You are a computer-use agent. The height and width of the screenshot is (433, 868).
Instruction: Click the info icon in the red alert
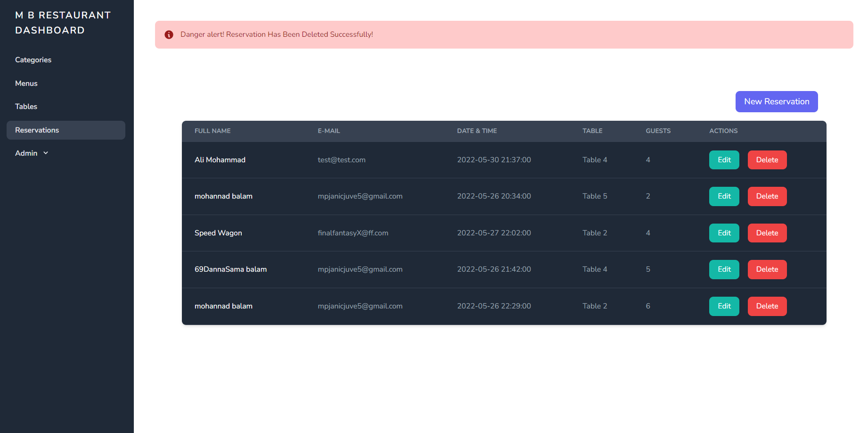click(169, 35)
